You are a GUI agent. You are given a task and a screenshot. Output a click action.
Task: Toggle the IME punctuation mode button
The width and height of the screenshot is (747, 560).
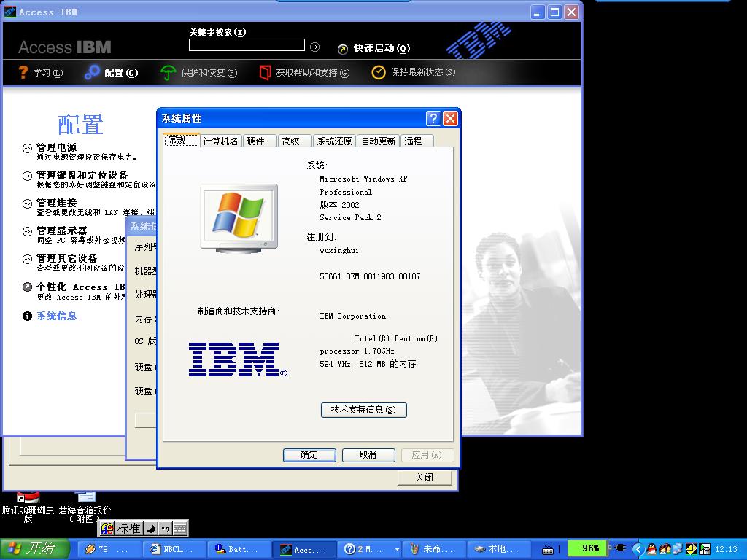165,529
